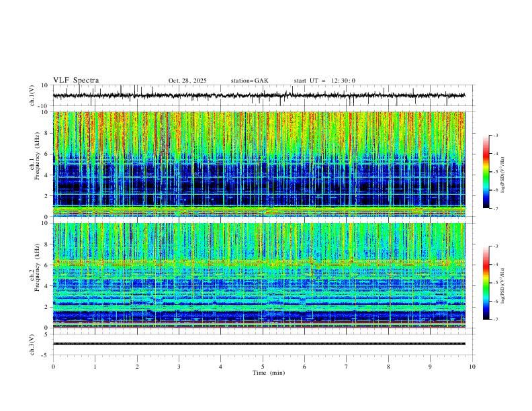Select the date text "Oct. 28, 2025"

click(187, 81)
